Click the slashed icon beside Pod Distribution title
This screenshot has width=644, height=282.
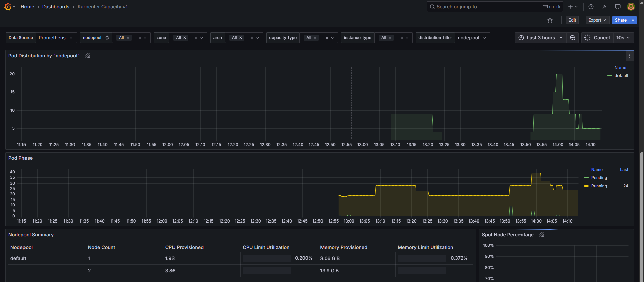coord(88,56)
